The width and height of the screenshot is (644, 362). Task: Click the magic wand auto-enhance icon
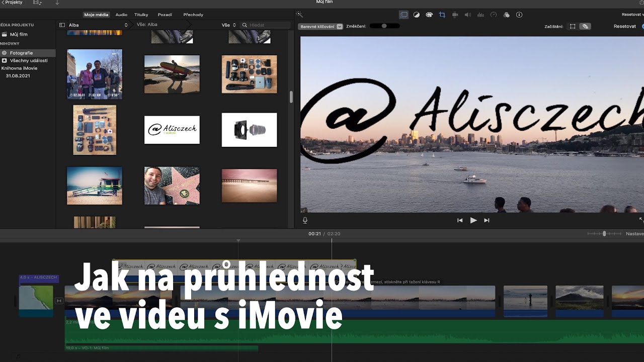(299, 15)
